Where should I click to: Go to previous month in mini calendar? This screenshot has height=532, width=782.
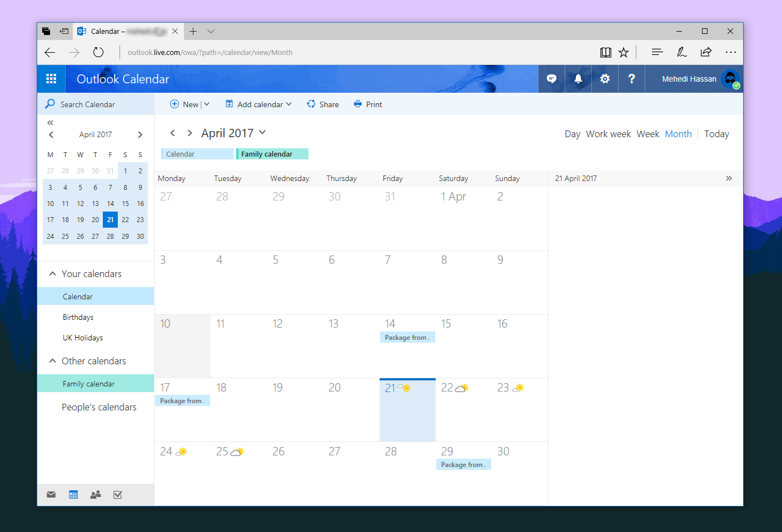[51, 134]
